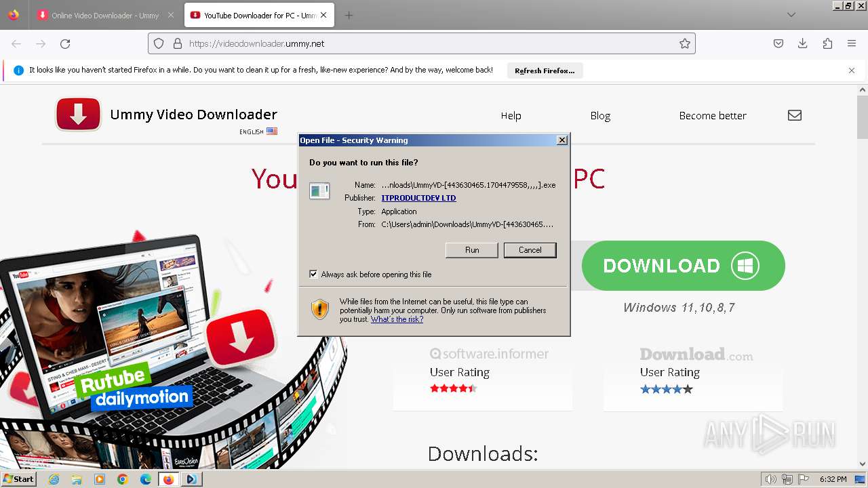The width and height of the screenshot is (868, 488).
Task: Click the Run button in security warning
Action: pyautogui.click(x=472, y=250)
